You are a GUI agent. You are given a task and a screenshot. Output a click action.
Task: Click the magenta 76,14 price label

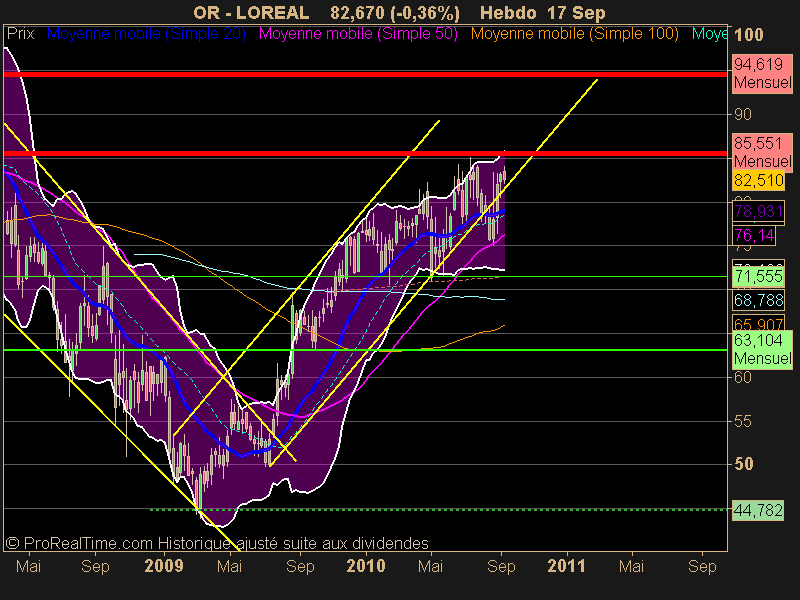coord(754,236)
